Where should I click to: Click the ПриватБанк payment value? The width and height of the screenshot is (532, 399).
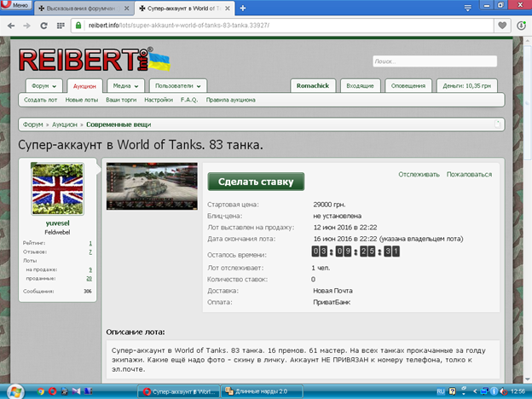332,302
